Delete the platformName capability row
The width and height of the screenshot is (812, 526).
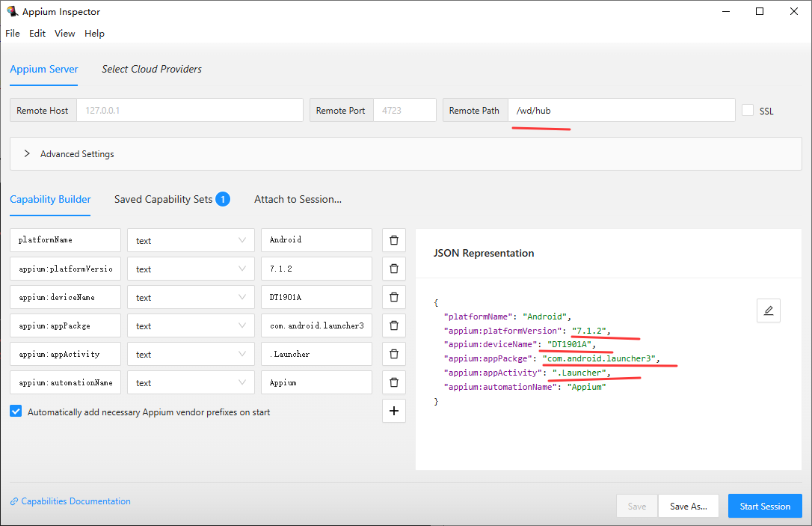[393, 240]
